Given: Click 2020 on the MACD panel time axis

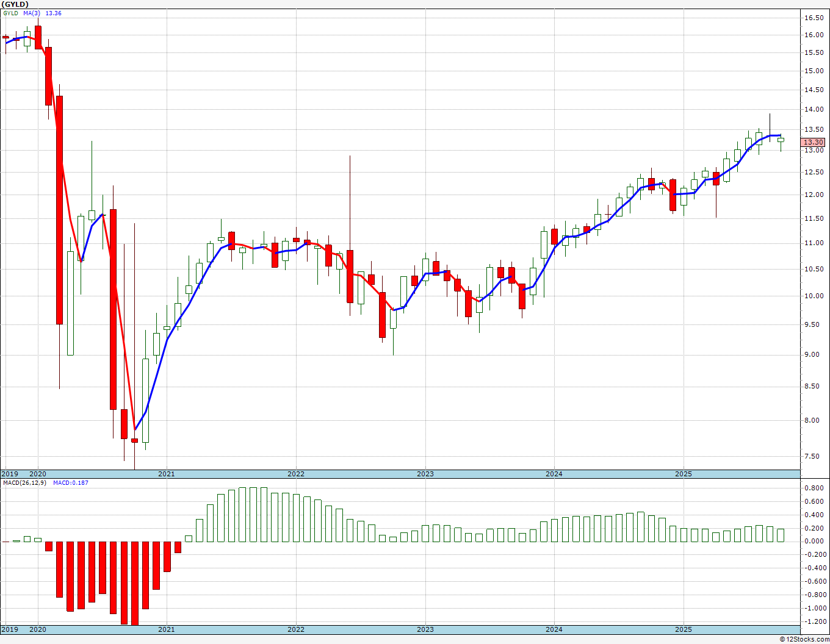Looking at the screenshot, I should point(38,629).
